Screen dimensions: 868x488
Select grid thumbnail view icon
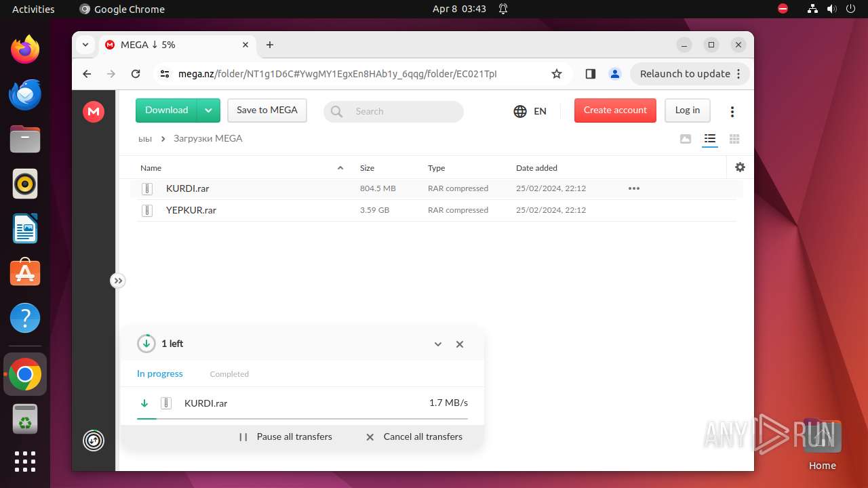pos(734,139)
